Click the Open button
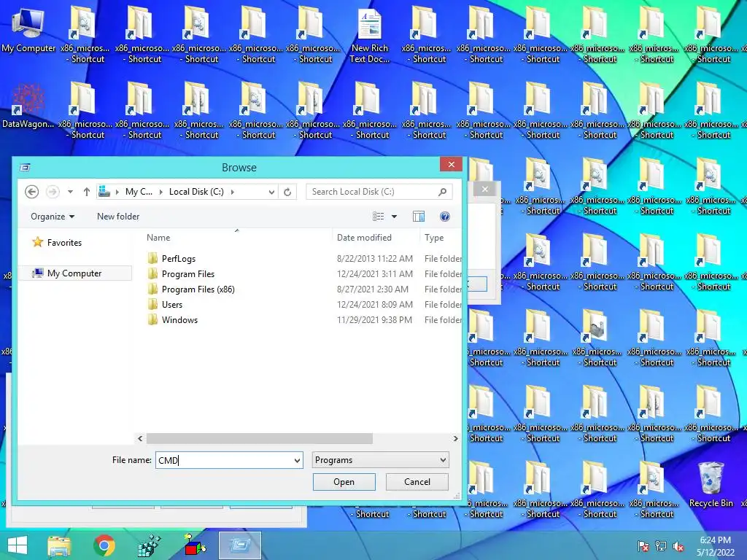Image resolution: width=747 pixels, height=560 pixels. tap(344, 482)
